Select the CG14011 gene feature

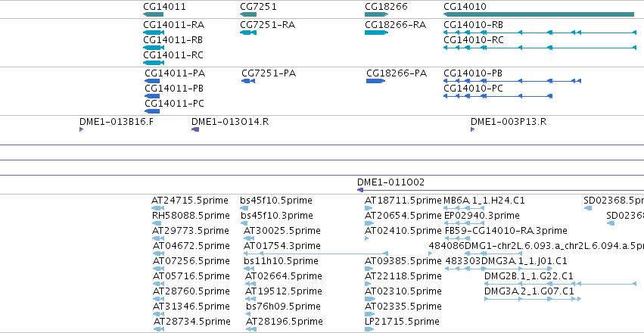click(x=153, y=14)
